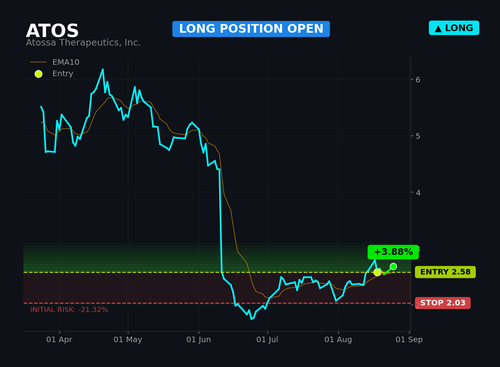Click the 01 Aug axis label
Viewport: 500px width, 367px height.
[338, 340]
